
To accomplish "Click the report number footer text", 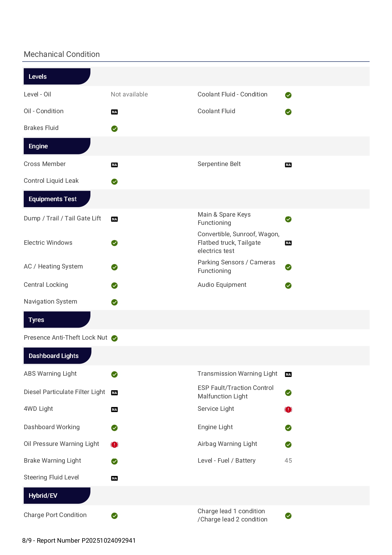I will [x=79, y=540].
